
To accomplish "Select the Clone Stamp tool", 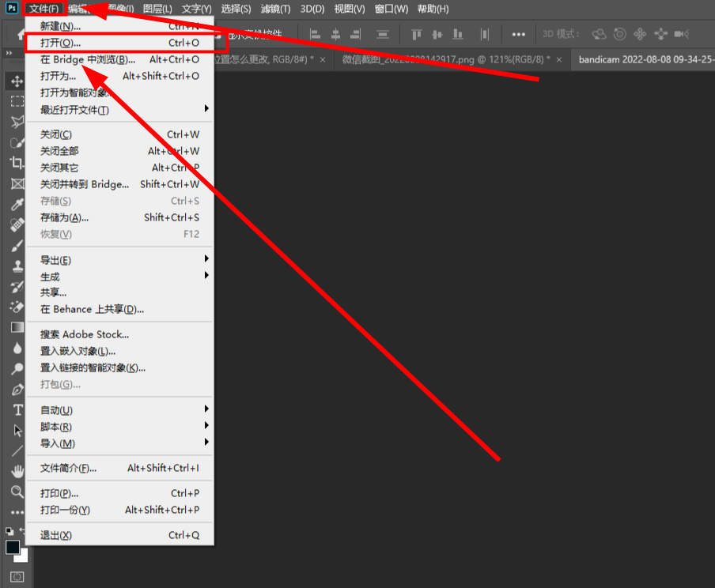I will (17, 266).
